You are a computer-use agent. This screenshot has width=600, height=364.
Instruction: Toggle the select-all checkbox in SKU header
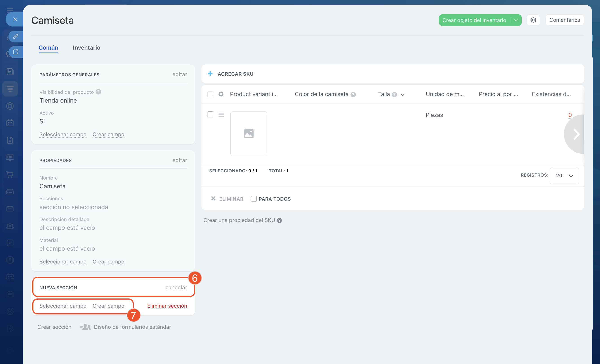tap(210, 94)
